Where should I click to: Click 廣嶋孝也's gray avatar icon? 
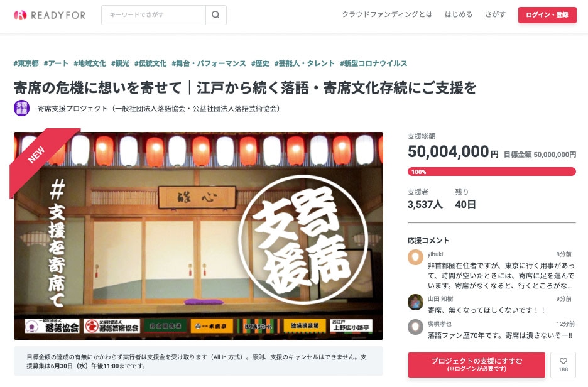click(x=415, y=327)
